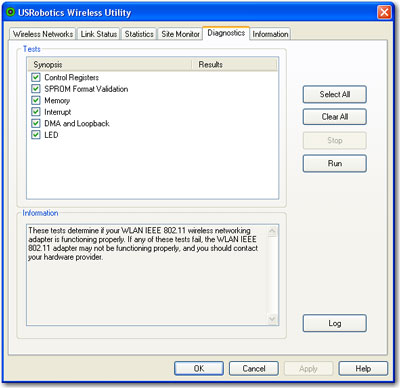Screen dimensions: 400x388
Task: Switch to the Wireless Networks tab
Action: tap(43, 34)
